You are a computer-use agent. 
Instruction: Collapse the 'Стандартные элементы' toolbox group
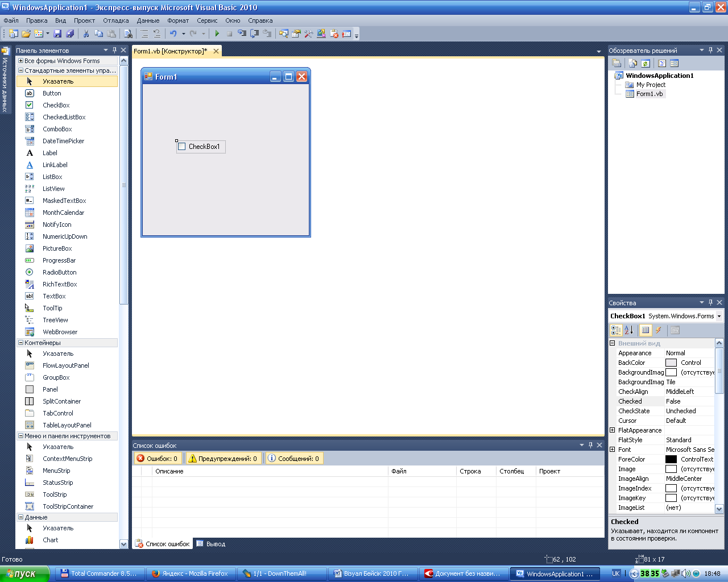[x=20, y=70]
